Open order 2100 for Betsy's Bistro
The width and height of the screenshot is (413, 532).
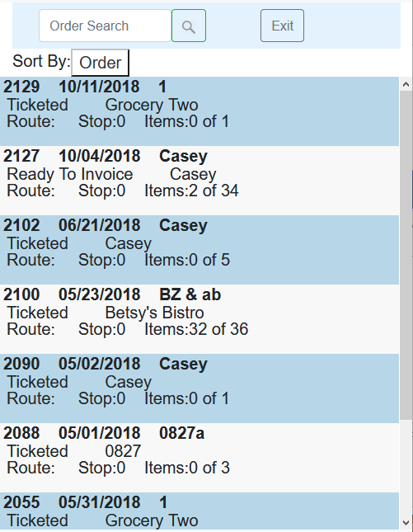[x=199, y=319]
